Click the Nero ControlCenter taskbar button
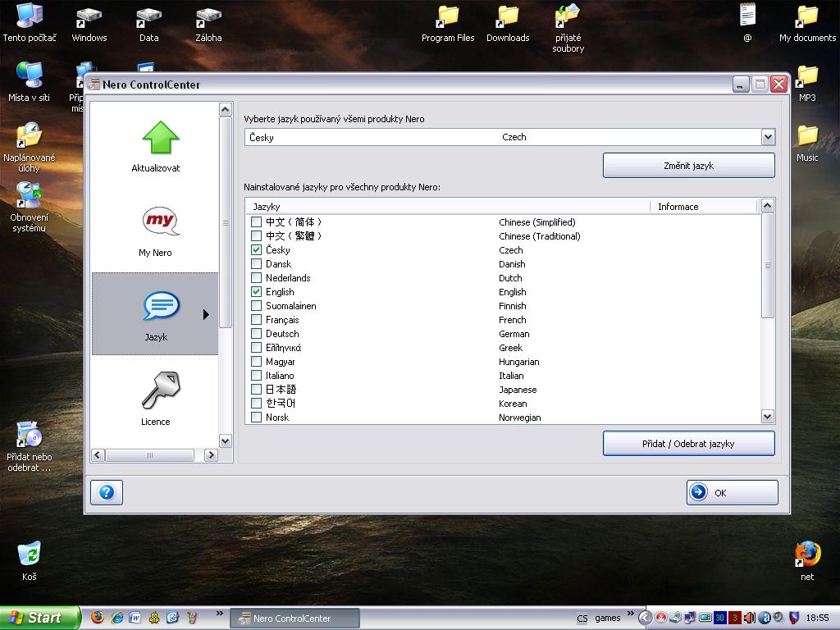The height and width of the screenshot is (630, 840). (294, 619)
